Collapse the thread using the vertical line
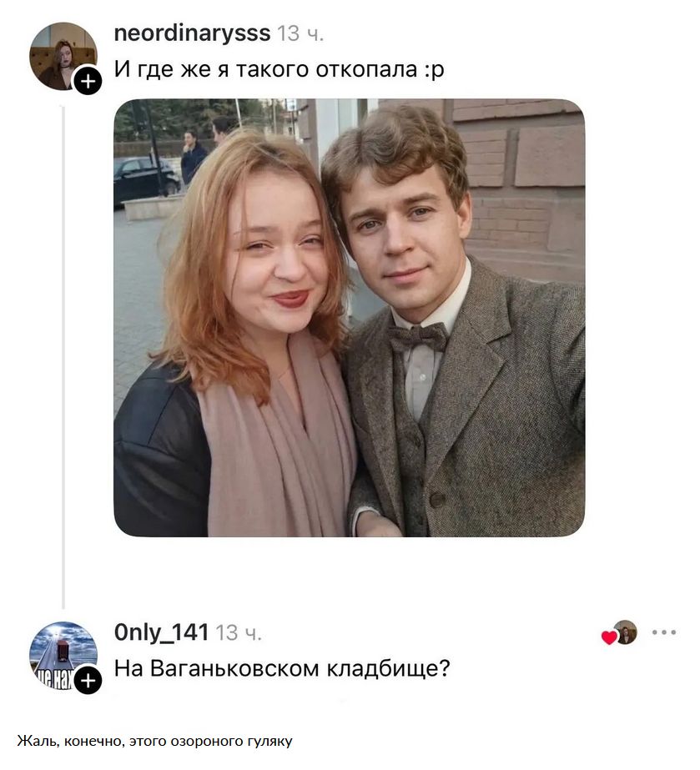 coord(63,357)
